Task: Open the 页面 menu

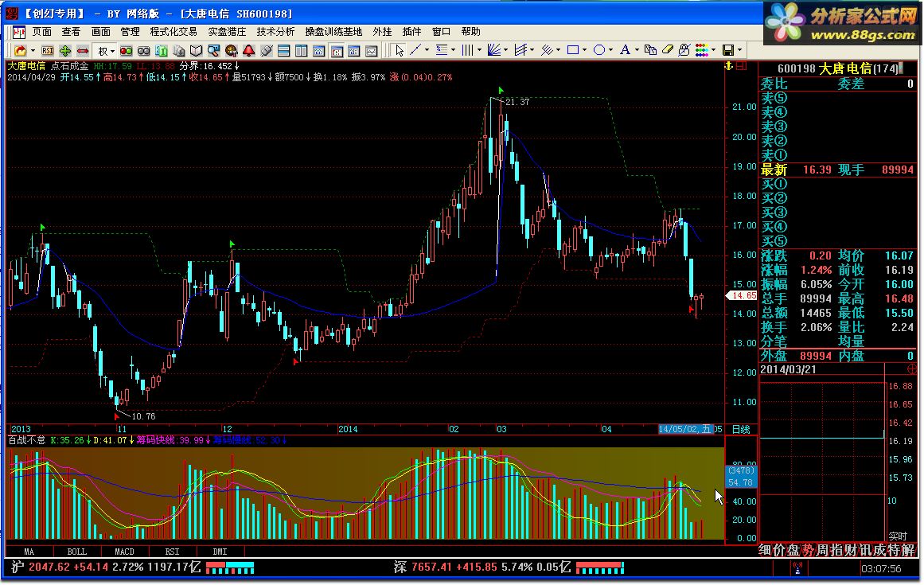Action: [42, 31]
